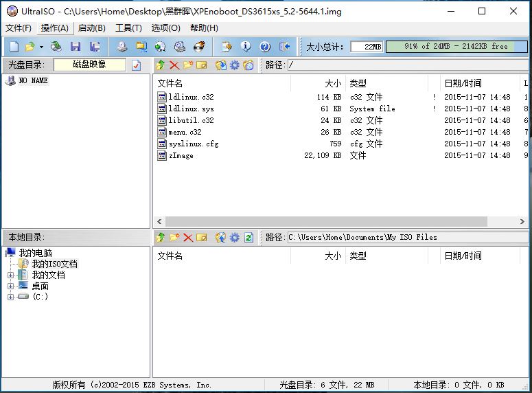532x393 pixels.
Task: Select zImage file row
Action: coord(342,155)
